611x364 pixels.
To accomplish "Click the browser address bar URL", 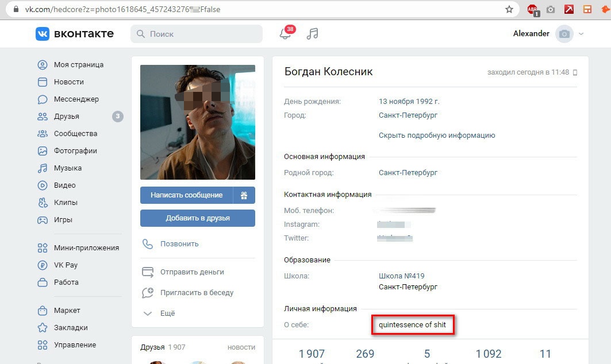I will (x=123, y=9).
